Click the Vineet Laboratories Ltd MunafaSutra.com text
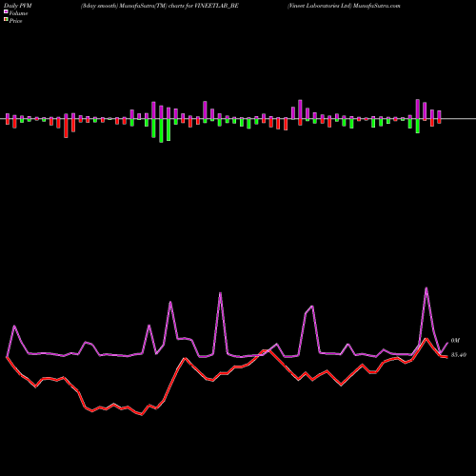The image size is (476, 476). point(344,6)
